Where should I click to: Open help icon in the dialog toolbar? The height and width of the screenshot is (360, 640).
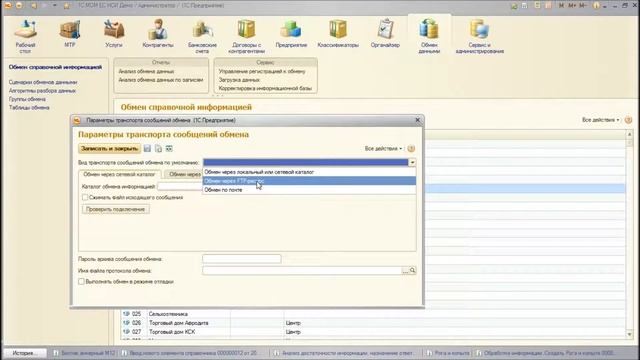[411, 149]
